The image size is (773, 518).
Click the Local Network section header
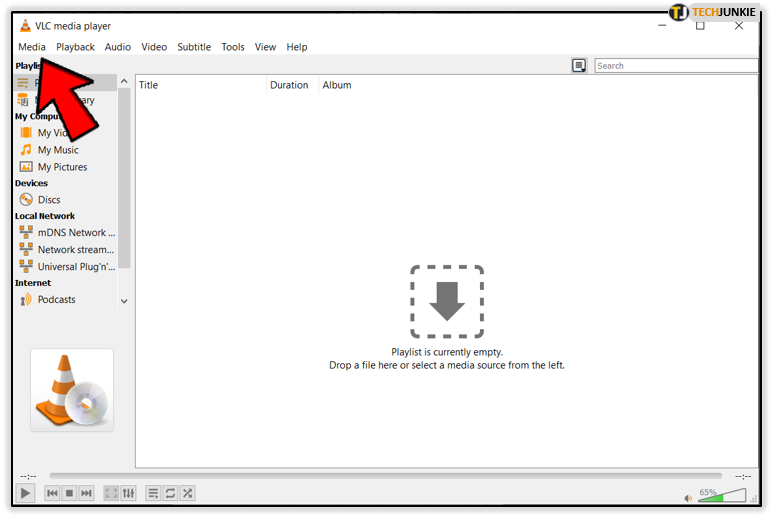tap(45, 216)
